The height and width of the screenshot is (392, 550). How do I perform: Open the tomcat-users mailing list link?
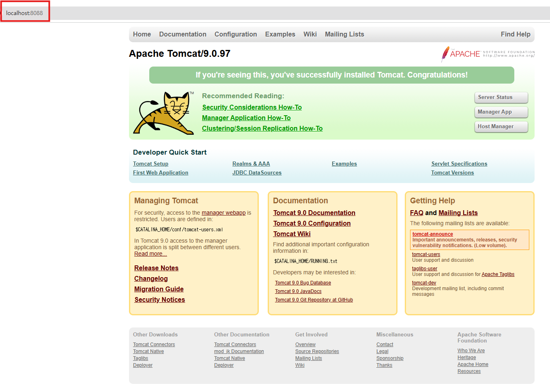point(426,254)
